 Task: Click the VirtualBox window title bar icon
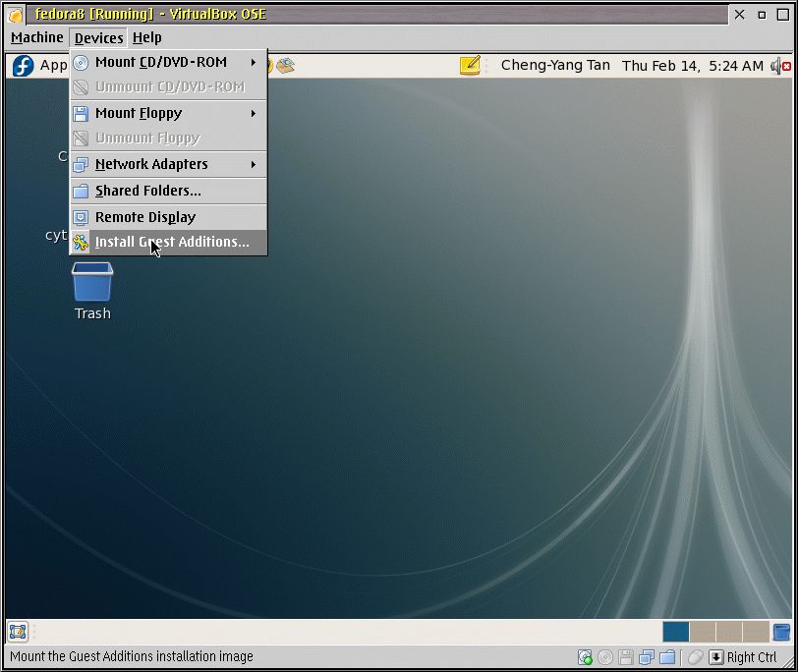pos(16,15)
